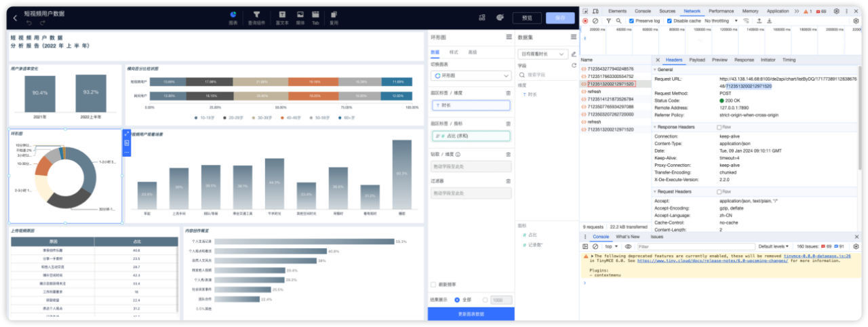Open the network filter funnel icon
The image size is (868, 327).
[608, 21]
